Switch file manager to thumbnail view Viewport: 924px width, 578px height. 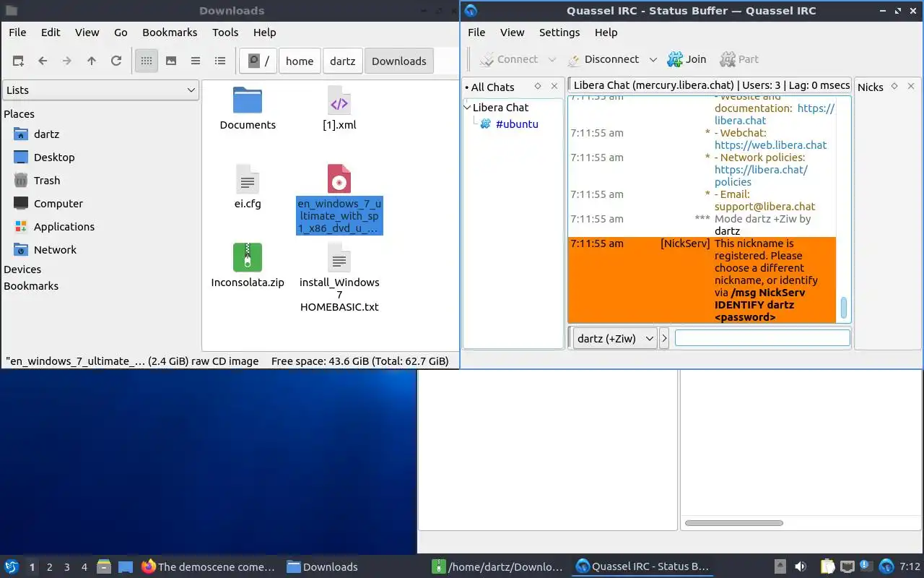[171, 61]
